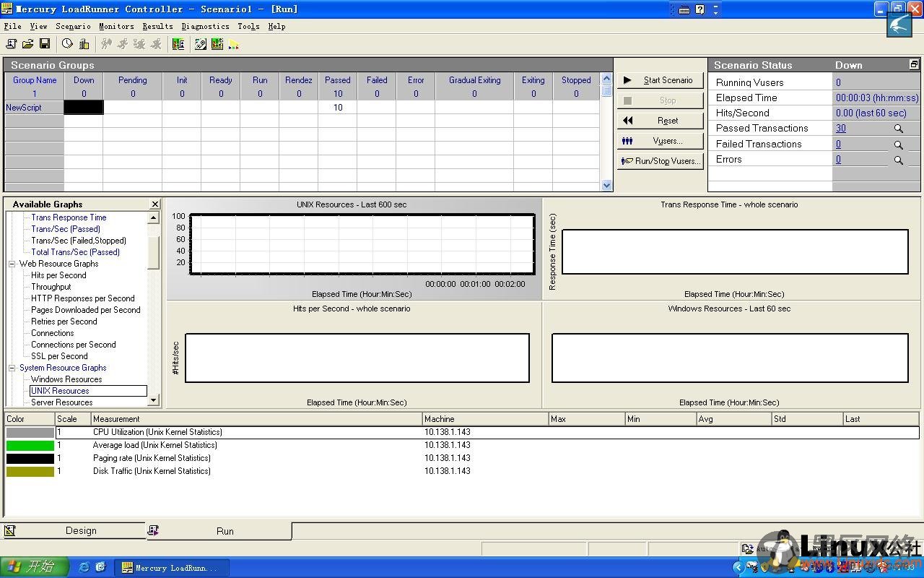Click the magnifier beside Failed Transactions

(x=899, y=144)
